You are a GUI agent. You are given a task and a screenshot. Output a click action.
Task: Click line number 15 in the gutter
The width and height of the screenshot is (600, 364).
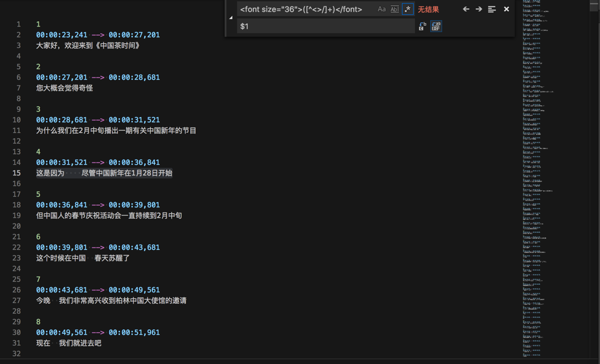(x=17, y=173)
